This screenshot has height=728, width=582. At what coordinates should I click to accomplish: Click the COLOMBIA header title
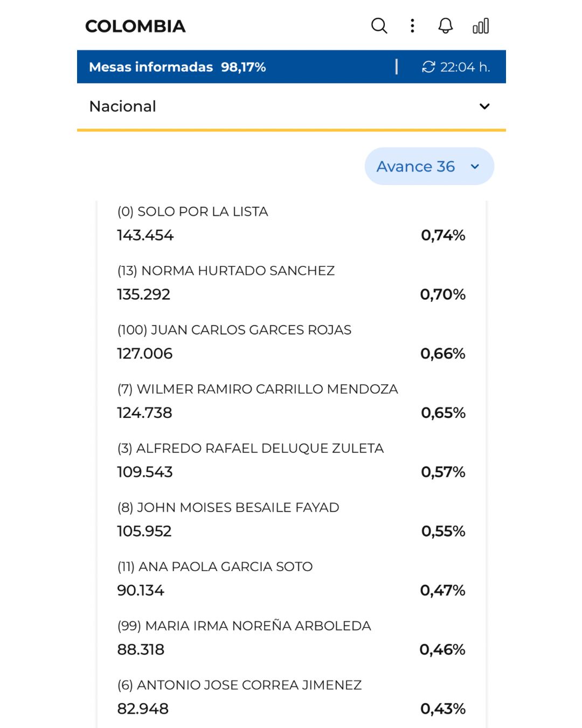135,26
